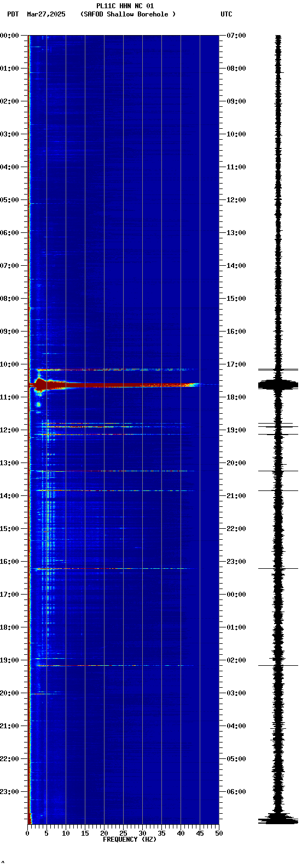Click the PDT time label '20:00'
Image resolution: width=302 pixels, height=868 pixels.
(x=10, y=693)
